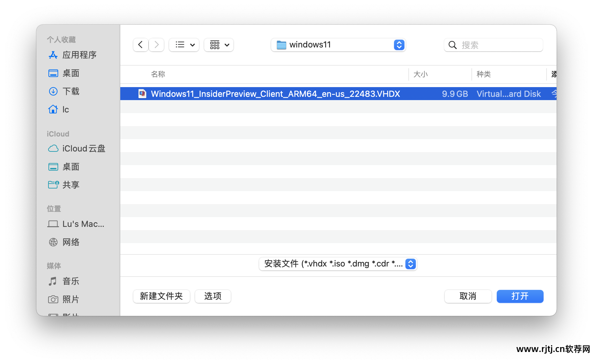Open Downloads (下载) in the sidebar

click(x=64, y=91)
